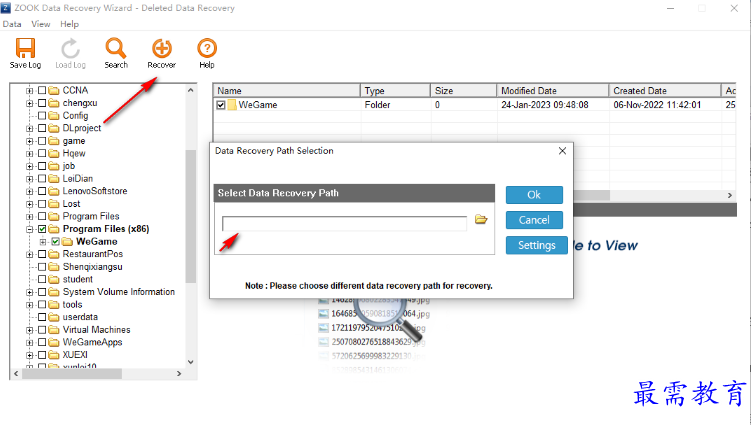Image resolution: width=755 pixels, height=425 pixels.
Task: Uncheck the WeGame row checkbox in file list
Action: click(x=221, y=105)
